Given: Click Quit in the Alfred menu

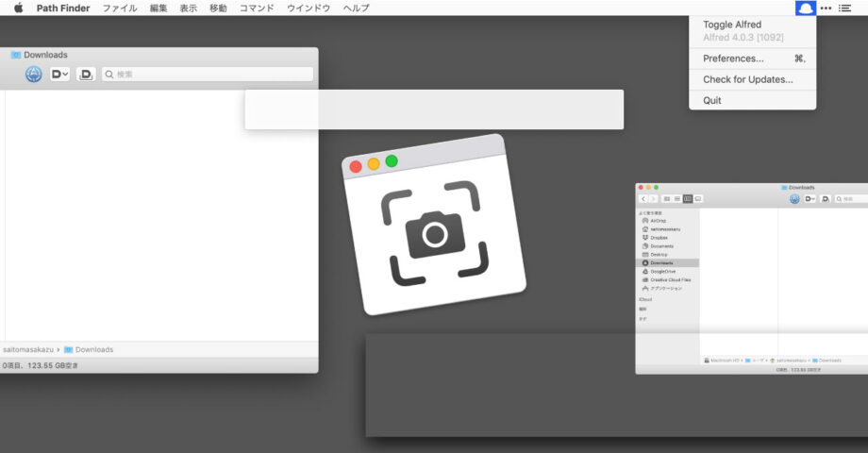Looking at the screenshot, I should point(712,100).
